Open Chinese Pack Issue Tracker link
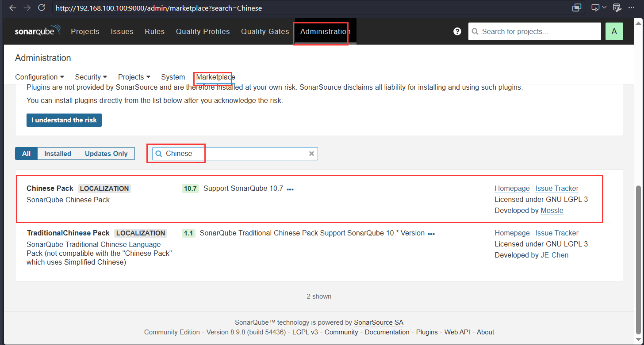 pyautogui.click(x=557, y=189)
